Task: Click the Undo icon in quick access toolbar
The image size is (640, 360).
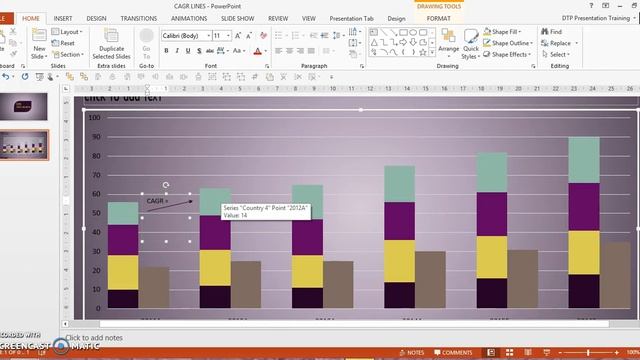Action: [x=6, y=77]
